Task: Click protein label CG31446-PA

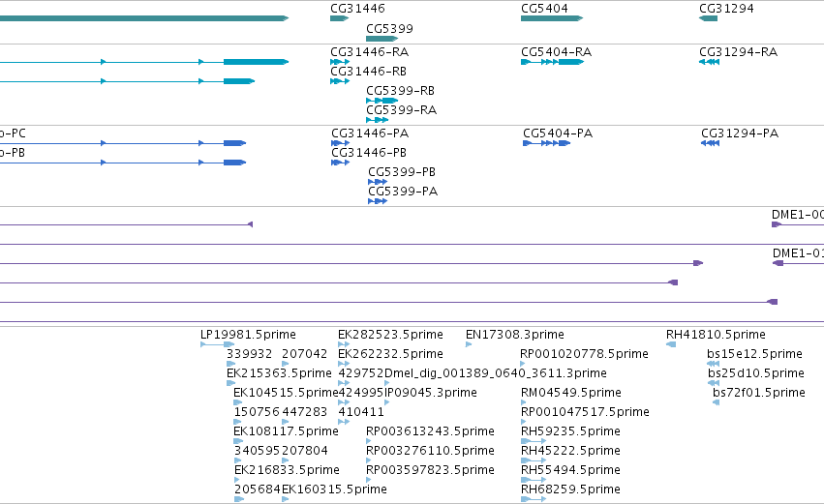Action: click(370, 133)
